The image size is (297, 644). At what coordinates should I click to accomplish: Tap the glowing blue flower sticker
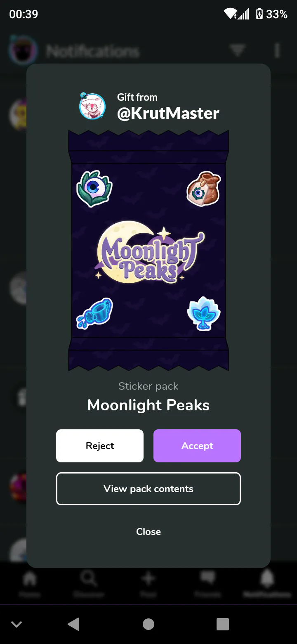204,313
